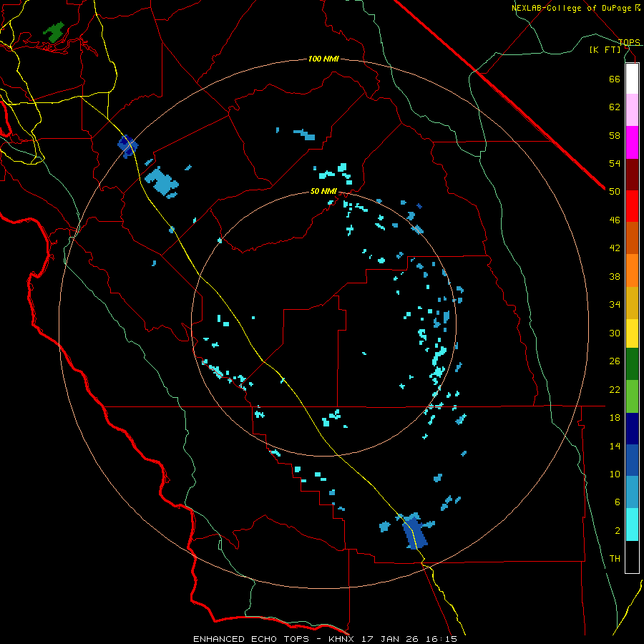Select the light green legend color block
This screenshot has width=644, height=644.
pos(632,396)
